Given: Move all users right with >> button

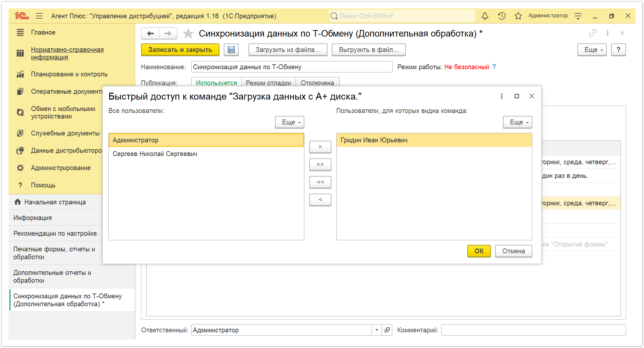Looking at the screenshot, I should coord(320,164).
